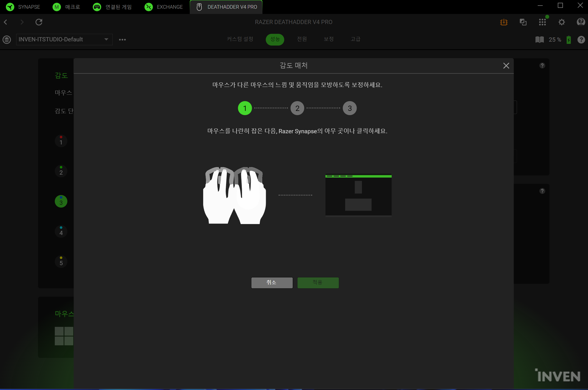The height and width of the screenshot is (390, 588).
Task: Click the gamepad connected games icon
Action: [x=97, y=7]
